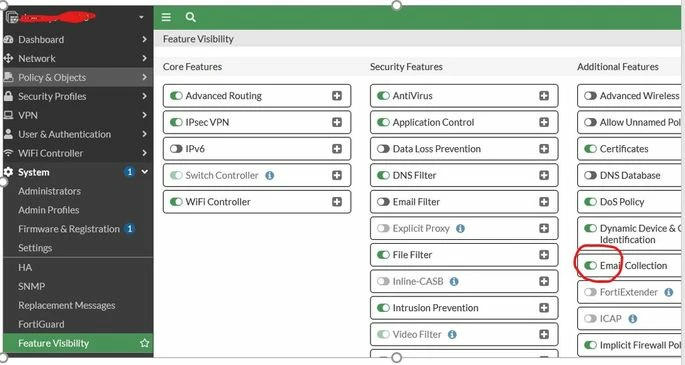This screenshot has width=685, height=365.
Task: Click the search magnifier icon
Action: point(190,17)
